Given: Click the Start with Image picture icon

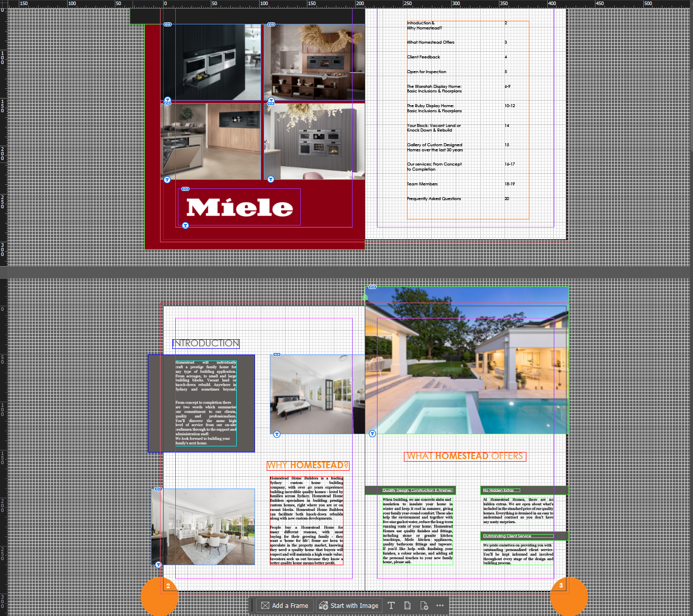Looking at the screenshot, I should 323,605.
